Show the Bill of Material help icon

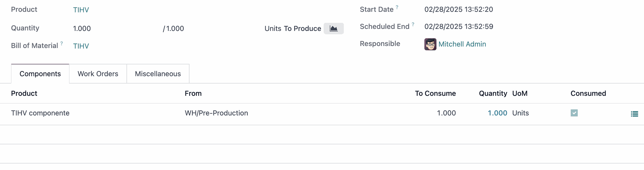(x=62, y=43)
